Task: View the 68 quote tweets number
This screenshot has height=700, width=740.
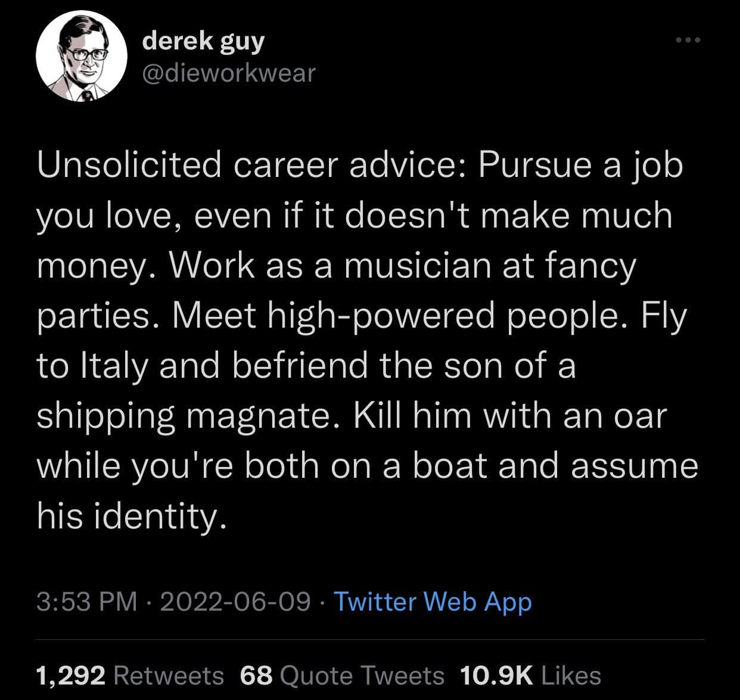Action: click(256, 676)
